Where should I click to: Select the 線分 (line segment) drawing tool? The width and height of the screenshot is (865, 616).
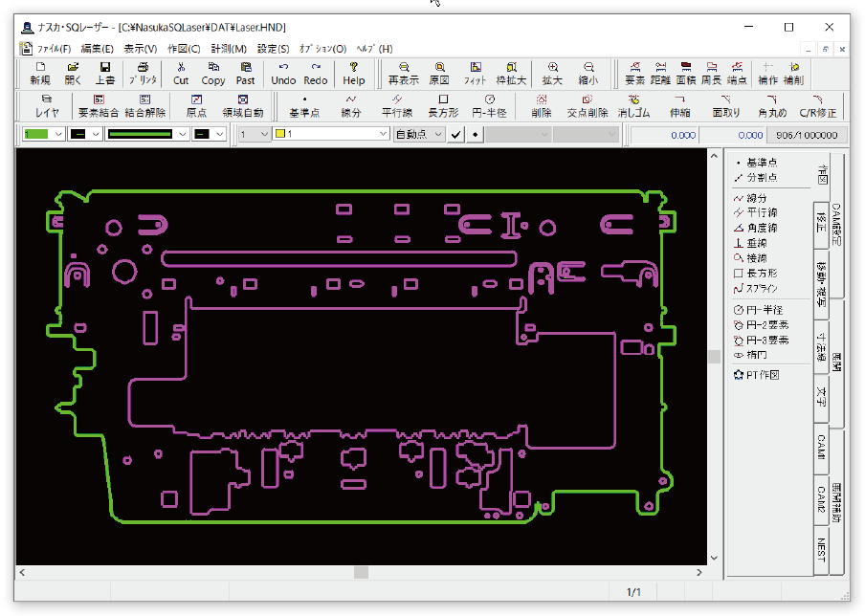756,199
